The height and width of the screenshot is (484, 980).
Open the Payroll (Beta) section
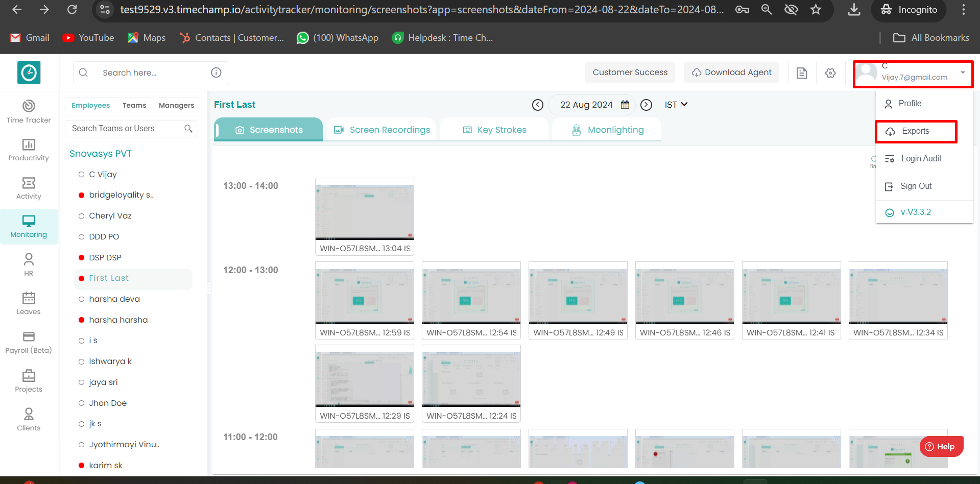(x=29, y=343)
